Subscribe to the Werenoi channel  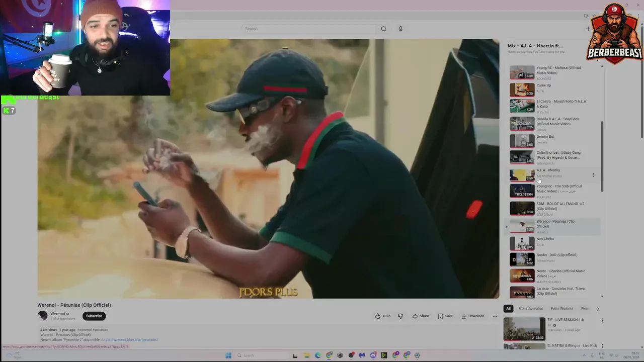[94, 316]
